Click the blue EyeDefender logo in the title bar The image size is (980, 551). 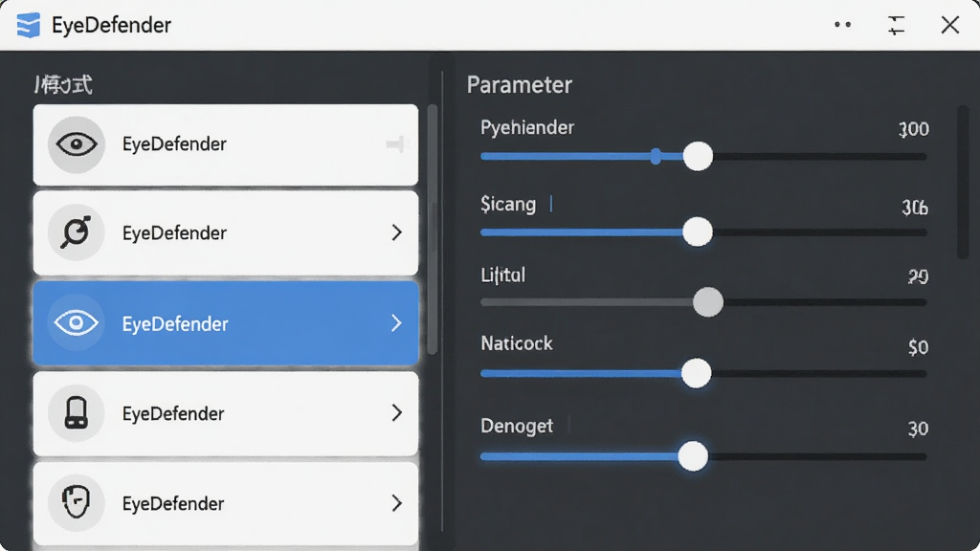pos(28,25)
